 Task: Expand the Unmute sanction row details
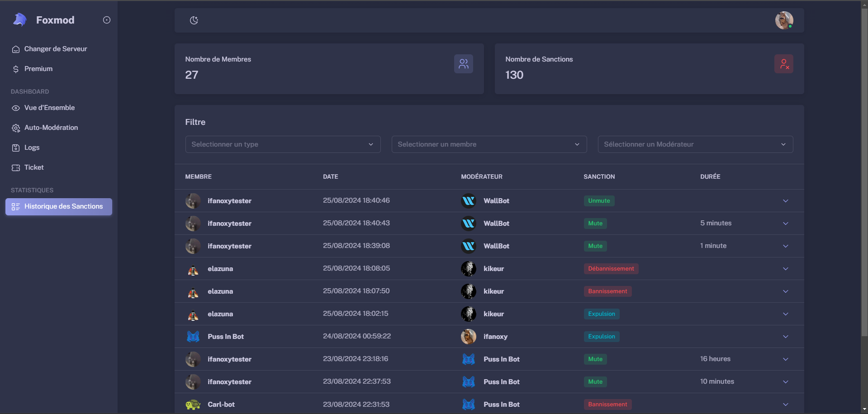coord(785,201)
